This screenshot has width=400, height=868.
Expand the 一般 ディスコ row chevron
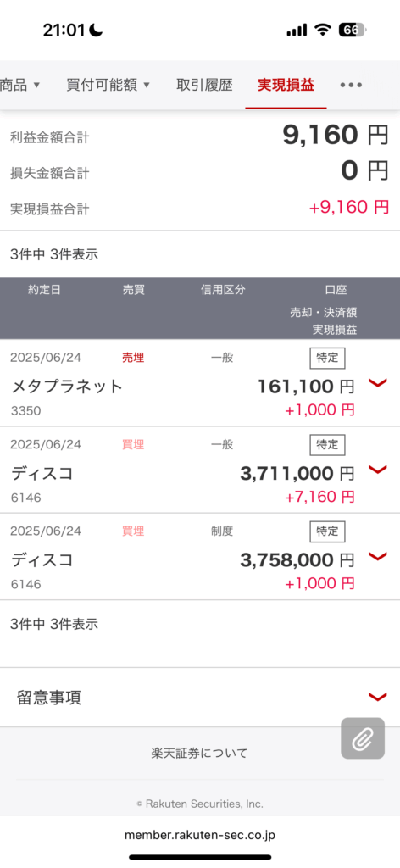tap(377, 470)
